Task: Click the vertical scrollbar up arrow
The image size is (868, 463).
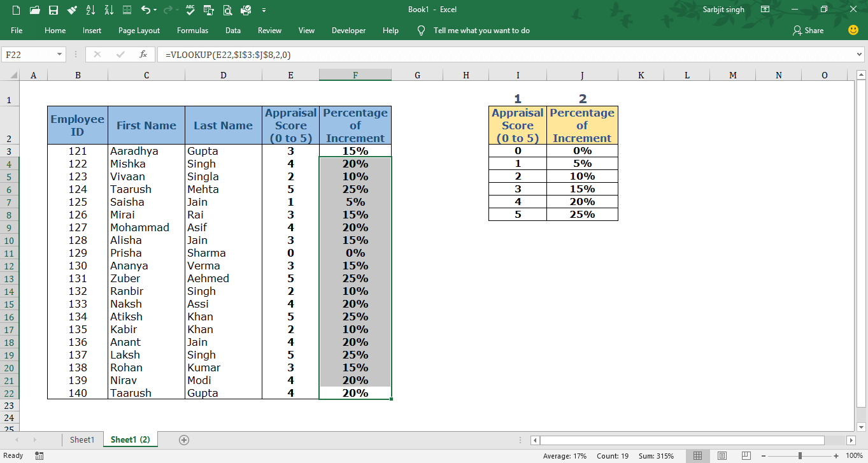Action: [x=861, y=76]
